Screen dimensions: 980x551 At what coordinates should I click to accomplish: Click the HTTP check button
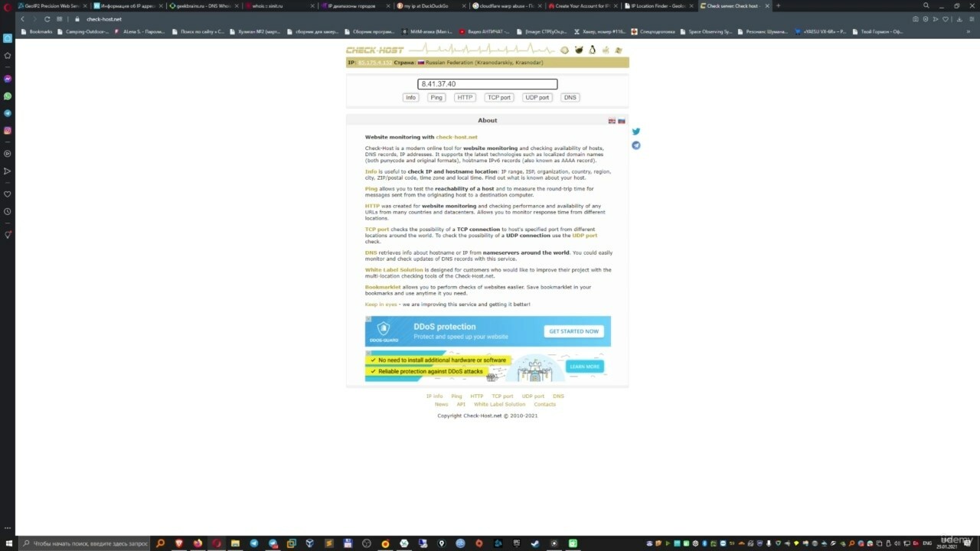tap(465, 97)
